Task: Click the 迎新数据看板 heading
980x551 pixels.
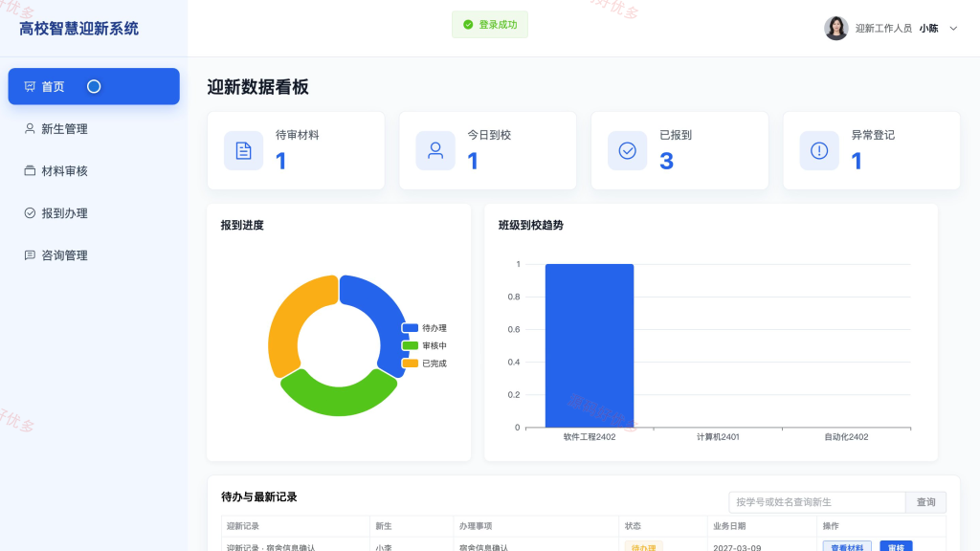Action: 257,87
